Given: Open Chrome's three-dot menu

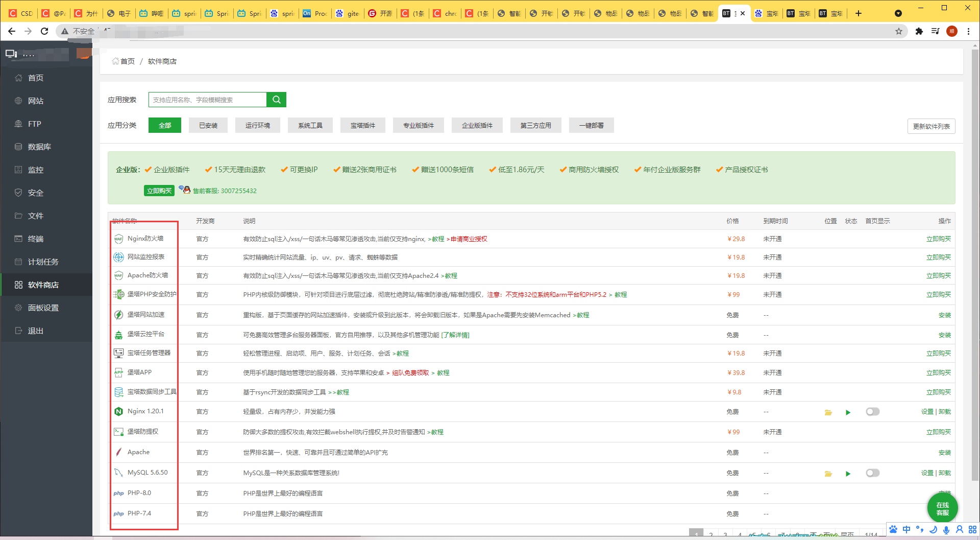Looking at the screenshot, I should coord(968,31).
